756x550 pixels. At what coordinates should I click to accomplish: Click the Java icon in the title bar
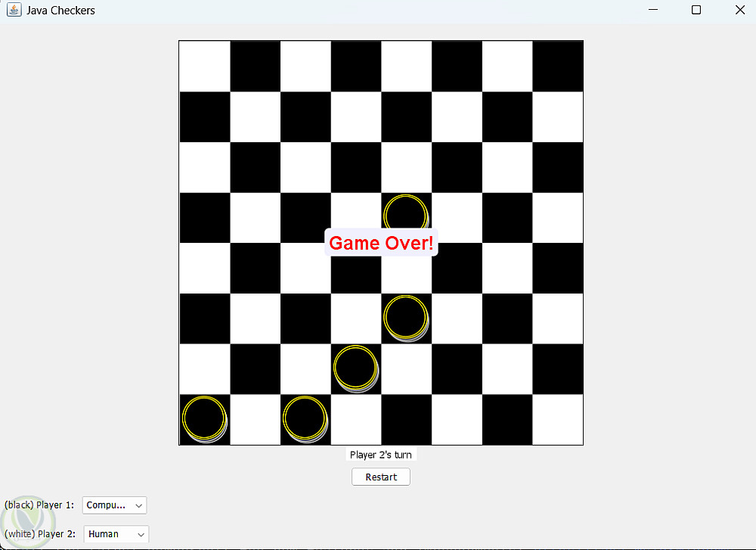14,10
